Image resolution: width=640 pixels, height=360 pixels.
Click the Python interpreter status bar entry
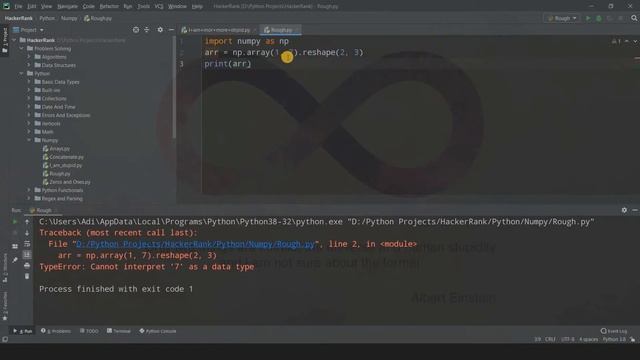[x=614, y=339]
